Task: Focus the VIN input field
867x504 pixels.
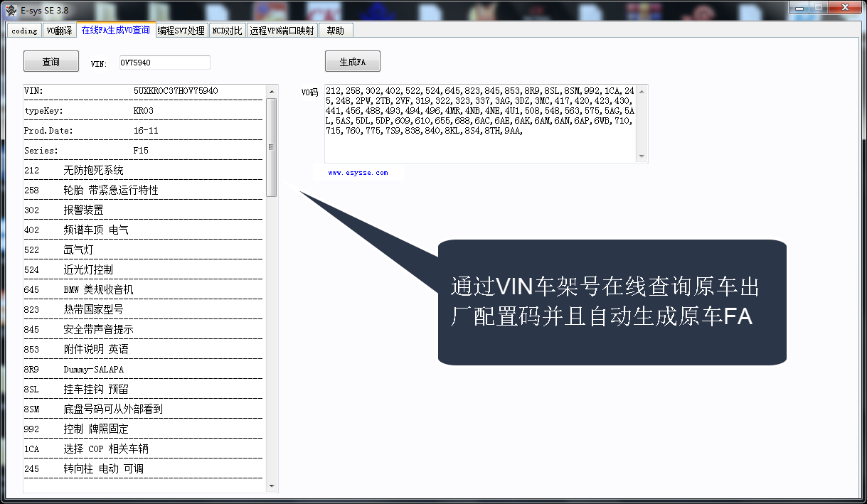Action: [x=164, y=63]
